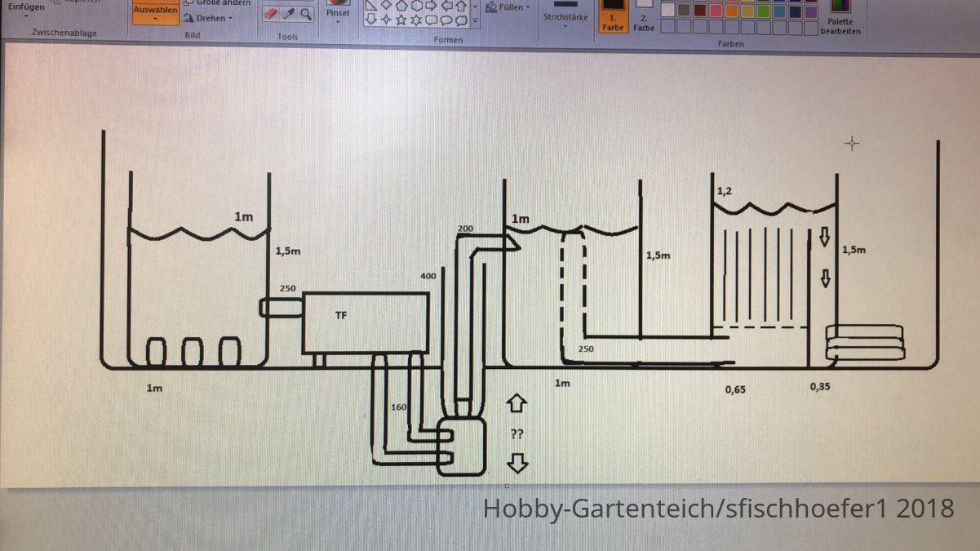The height and width of the screenshot is (551, 980).
Task: Choose the dark blue color swatch
Action: (x=794, y=11)
